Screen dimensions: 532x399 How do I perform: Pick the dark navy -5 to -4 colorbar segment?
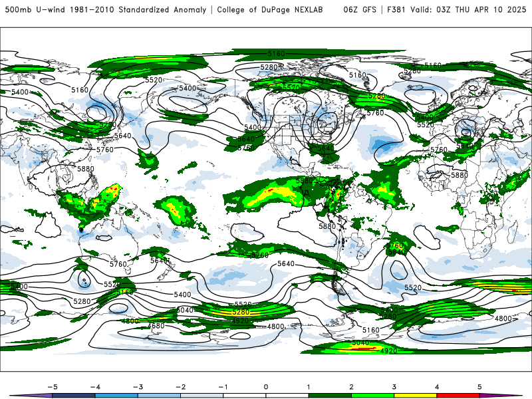(74, 396)
